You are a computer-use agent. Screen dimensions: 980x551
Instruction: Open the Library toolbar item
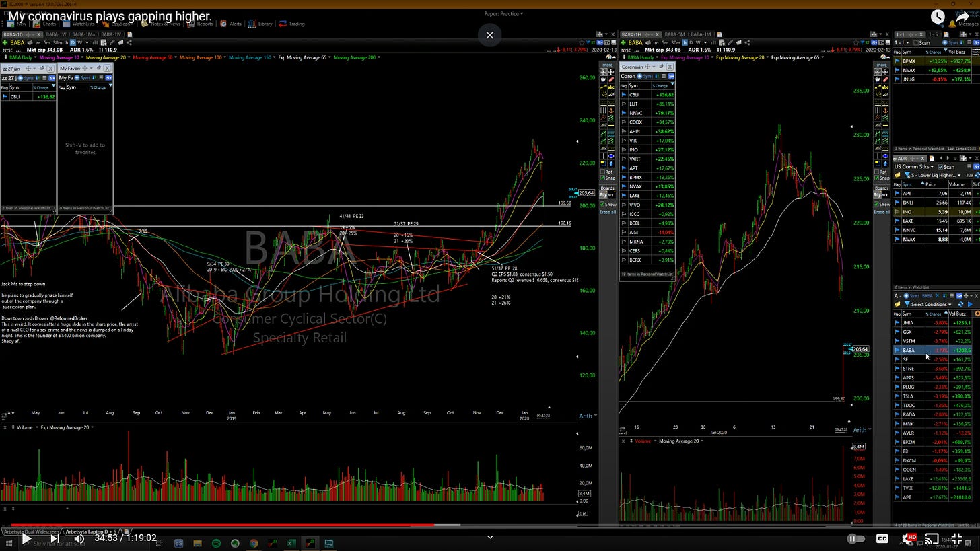[x=260, y=24]
